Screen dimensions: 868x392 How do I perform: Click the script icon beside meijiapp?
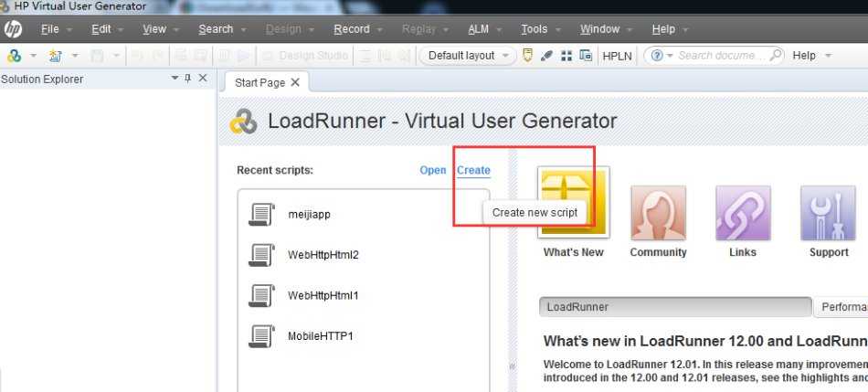[x=261, y=214]
